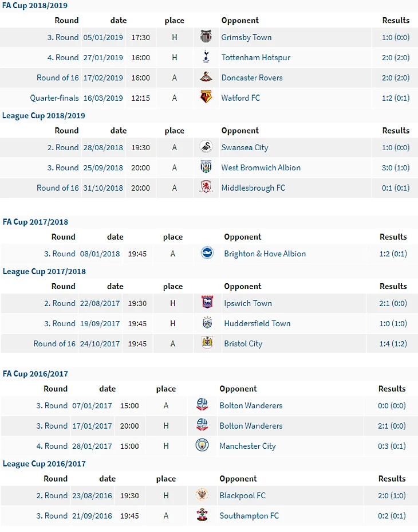Click the Tottenham Hotspur club crest
The width and height of the screenshot is (418, 532).
pyautogui.click(x=206, y=57)
